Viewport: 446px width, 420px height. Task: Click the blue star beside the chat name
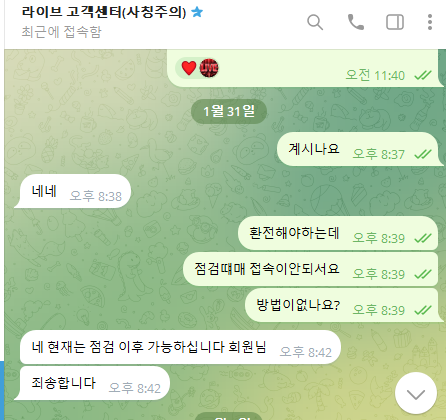point(197,12)
